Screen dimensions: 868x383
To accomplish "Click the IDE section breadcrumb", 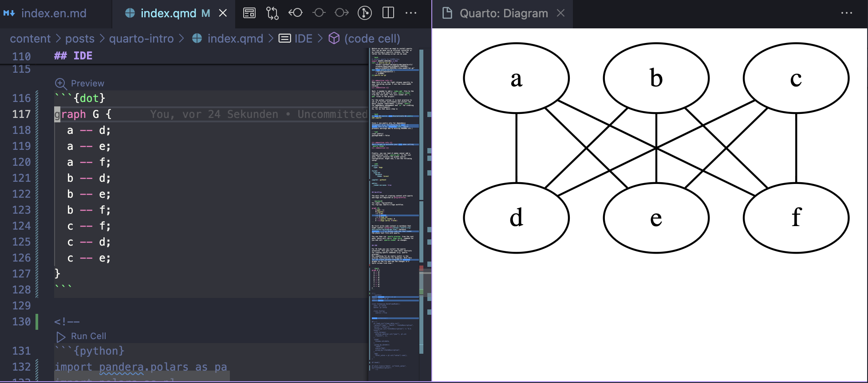I will pyautogui.click(x=304, y=39).
